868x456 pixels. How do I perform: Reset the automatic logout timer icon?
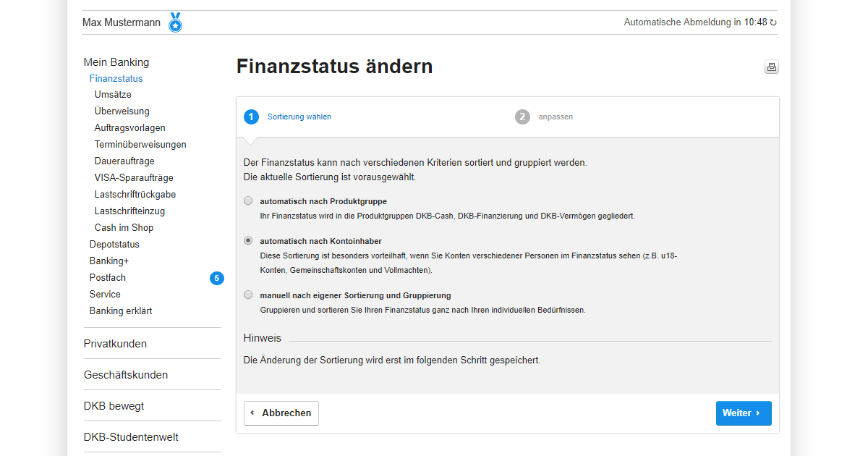click(x=773, y=22)
